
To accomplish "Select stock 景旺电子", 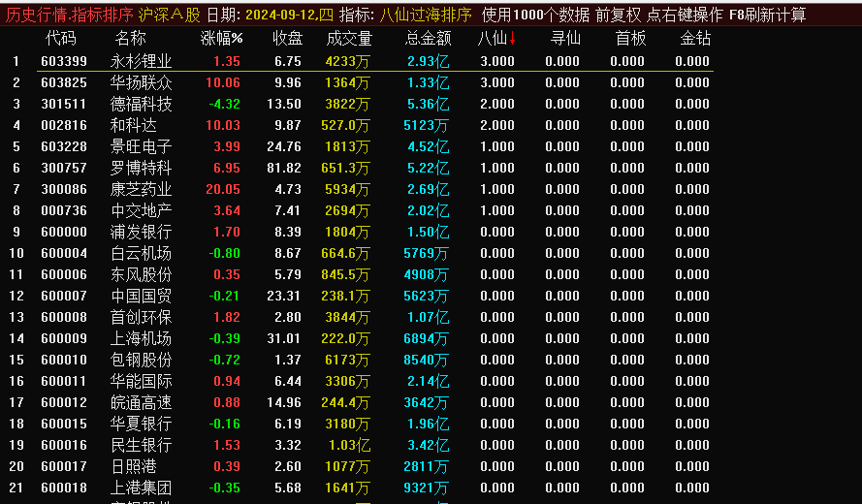I will 141,146.
